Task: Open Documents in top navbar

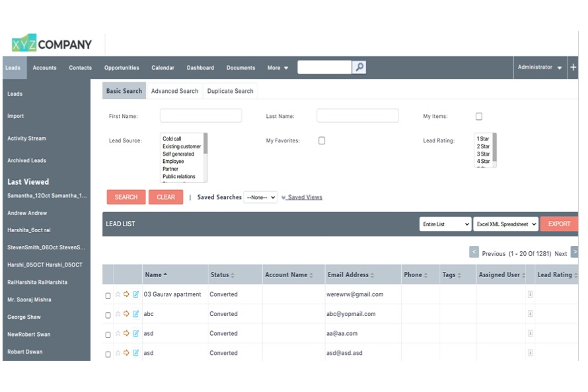Action: pos(241,68)
